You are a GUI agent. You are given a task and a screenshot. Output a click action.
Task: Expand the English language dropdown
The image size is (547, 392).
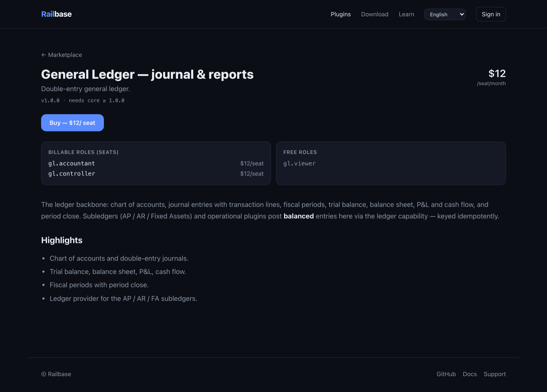445,14
